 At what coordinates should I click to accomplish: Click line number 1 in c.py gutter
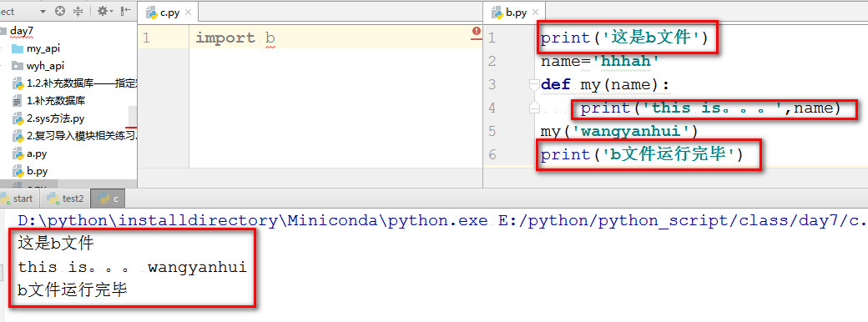[146, 38]
